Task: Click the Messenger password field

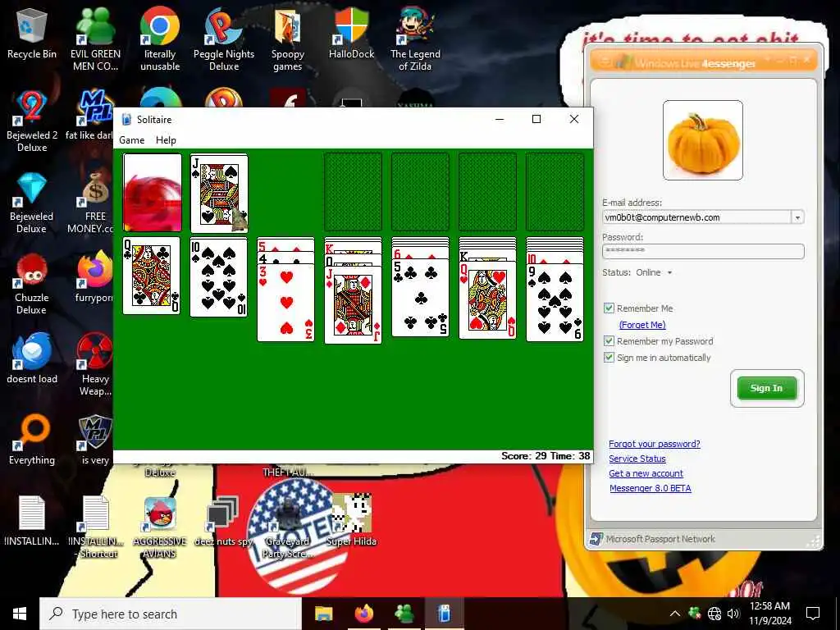Action: pyautogui.click(x=703, y=251)
